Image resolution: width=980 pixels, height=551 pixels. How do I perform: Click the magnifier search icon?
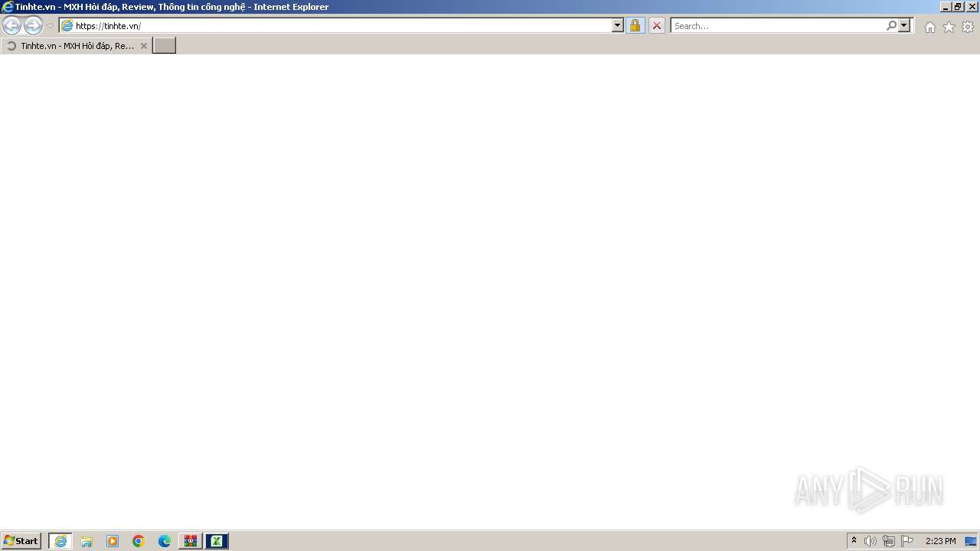point(891,25)
